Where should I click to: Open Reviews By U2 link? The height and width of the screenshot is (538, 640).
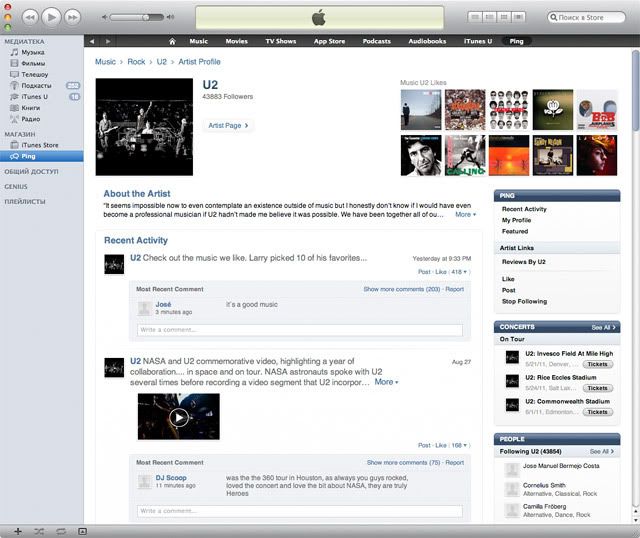[x=524, y=262]
